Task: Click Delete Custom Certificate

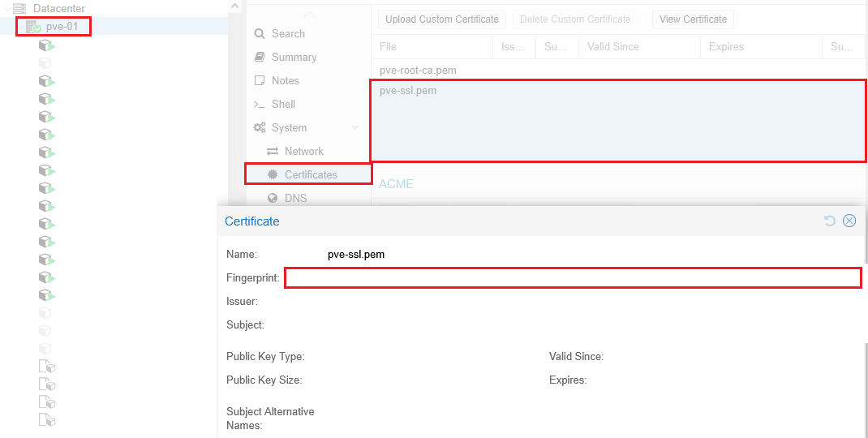Action: click(x=575, y=19)
